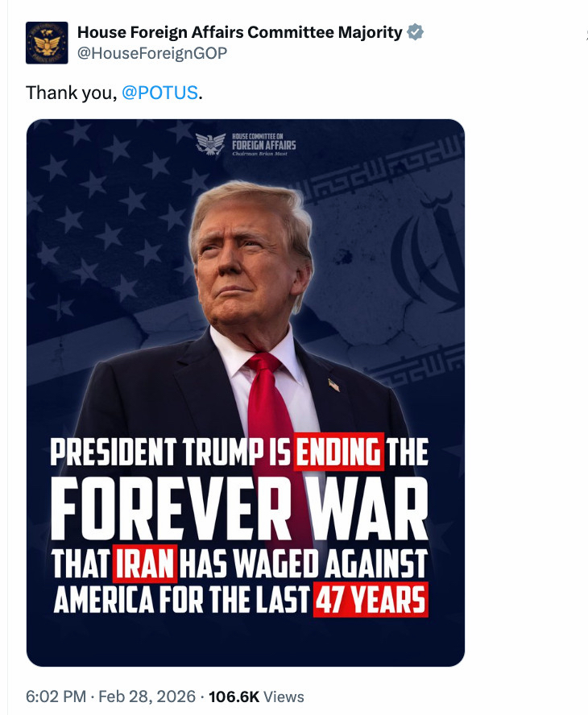Click the white stars on the flag background
This screenshot has height=715, width=588.
pos(97,209)
